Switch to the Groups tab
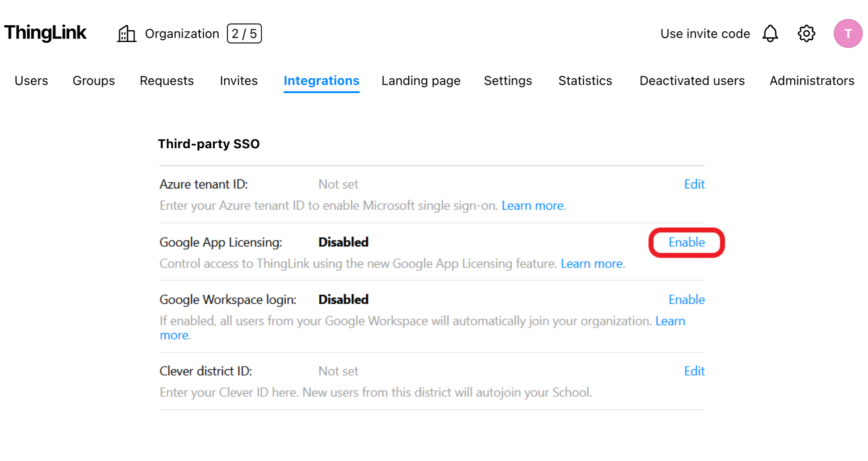 (94, 80)
